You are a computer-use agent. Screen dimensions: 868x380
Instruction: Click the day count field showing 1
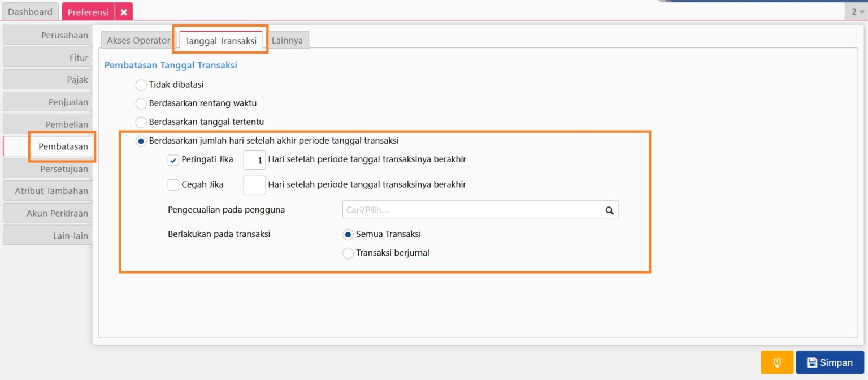click(254, 160)
